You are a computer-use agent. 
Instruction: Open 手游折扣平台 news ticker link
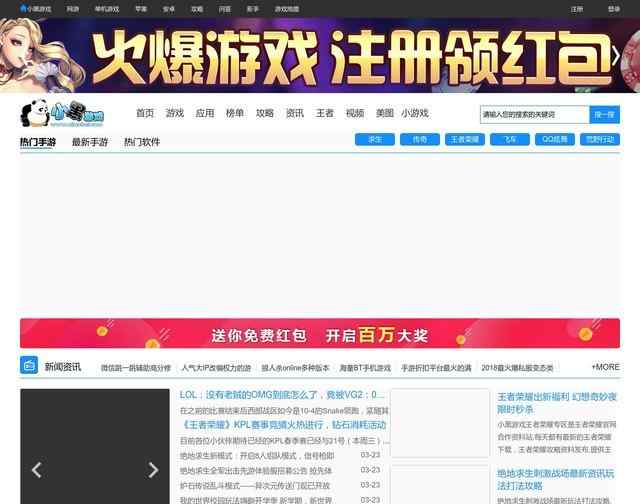pyautogui.click(x=436, y=368)
